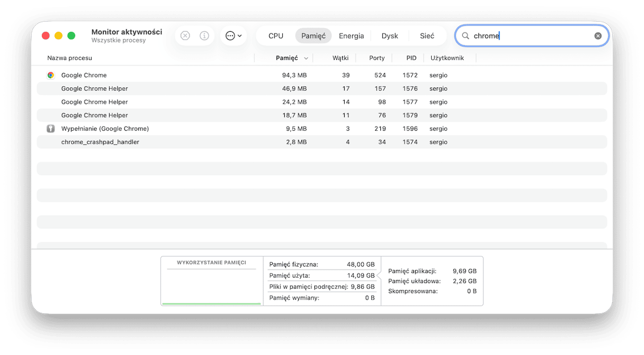644x355 pixels.
Task: Clear the search field with the X icon
Action: pyautogui.click(x=598, y=36)
